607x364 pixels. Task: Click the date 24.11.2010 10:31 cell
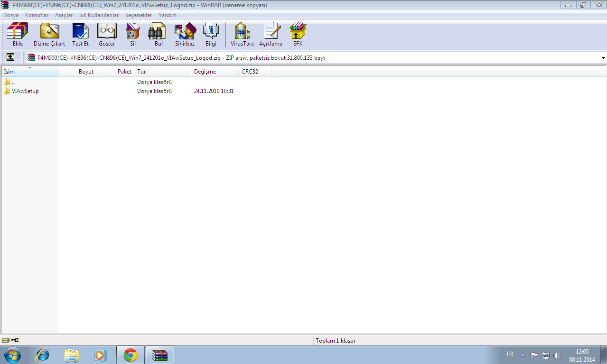coord(214,91)
